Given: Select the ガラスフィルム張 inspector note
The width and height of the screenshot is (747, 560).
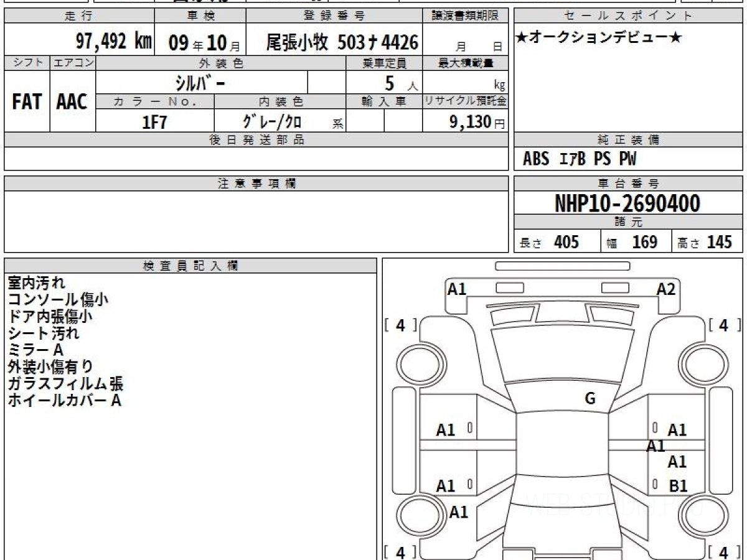Looking at the screenshot, I should tap(65, 383).
